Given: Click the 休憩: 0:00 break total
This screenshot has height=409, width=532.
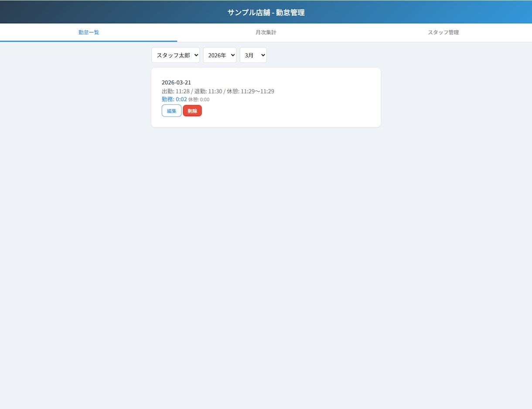Looking at the screenshot, I should tap(199, 100).
